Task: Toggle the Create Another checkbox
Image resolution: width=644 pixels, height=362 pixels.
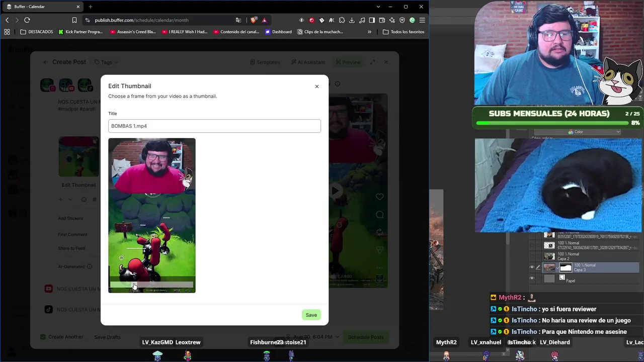Action: [x=43, y=337]
